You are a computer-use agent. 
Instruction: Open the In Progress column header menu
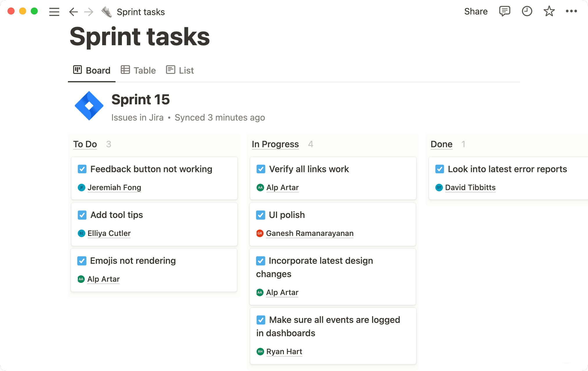[x=275, y=144]
